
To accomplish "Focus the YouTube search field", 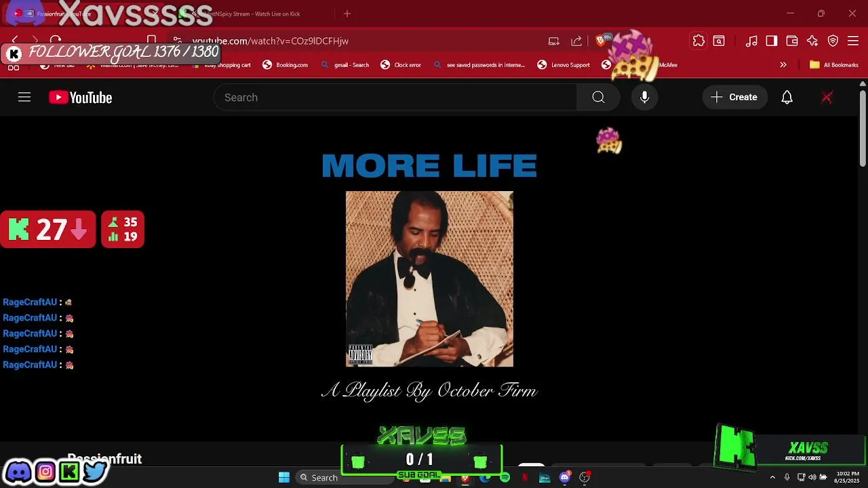I will (x=395, y=98).
